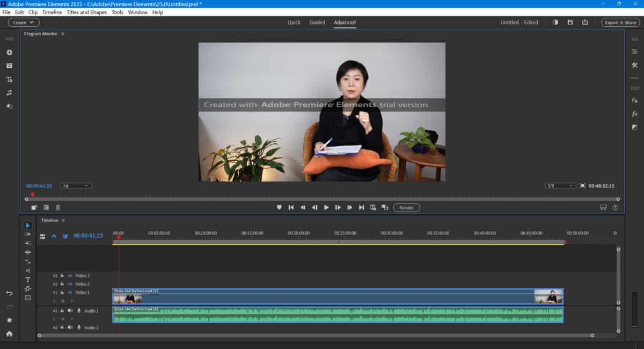The width and height of the screenshot is (644, 349).
Task: Toggle the safe margins icon beside duration
Action: click(582, 186)
